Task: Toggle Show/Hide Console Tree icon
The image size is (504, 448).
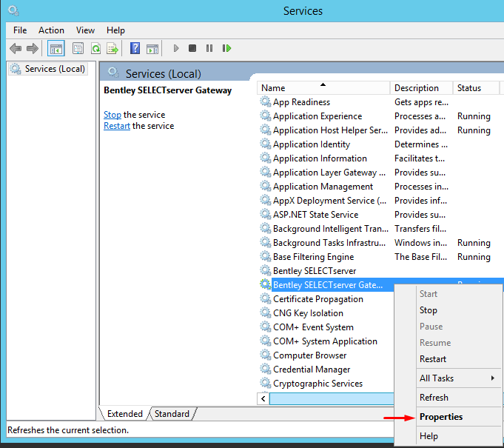Action: pos(56,49)
